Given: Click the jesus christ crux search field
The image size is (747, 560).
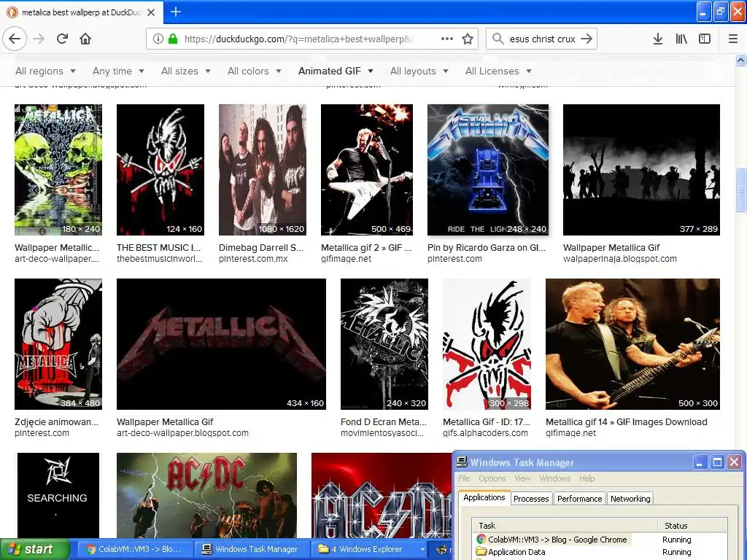Looking at the screenshot, I should (x=542, y=39).
